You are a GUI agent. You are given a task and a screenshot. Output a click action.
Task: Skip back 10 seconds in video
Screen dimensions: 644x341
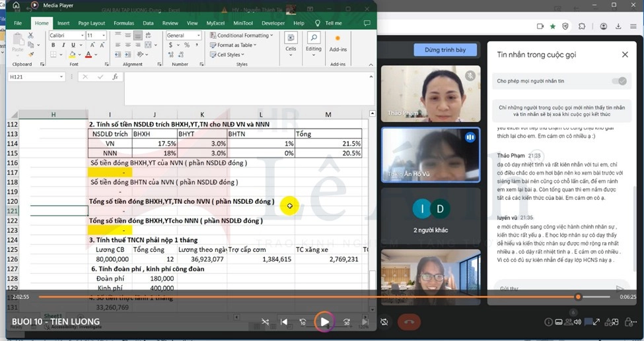point(303,322)
